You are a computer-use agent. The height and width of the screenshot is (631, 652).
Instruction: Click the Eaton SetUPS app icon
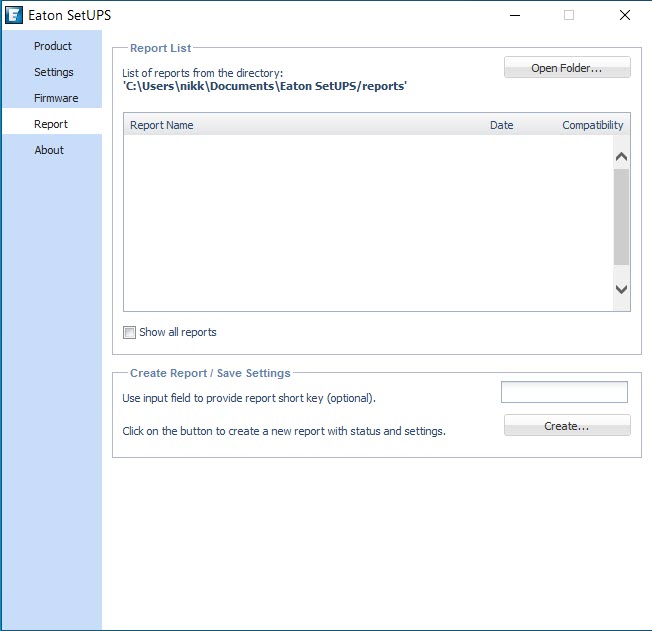14,15
